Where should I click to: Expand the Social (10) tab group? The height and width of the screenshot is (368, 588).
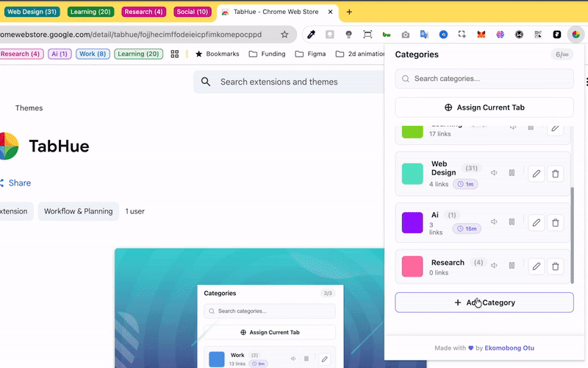tap(193, 12)
